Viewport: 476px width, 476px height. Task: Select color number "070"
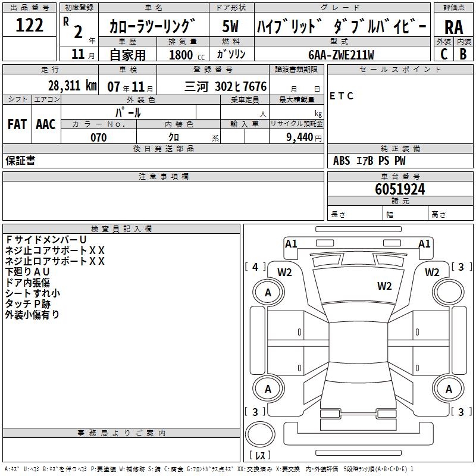click(99, 137)
